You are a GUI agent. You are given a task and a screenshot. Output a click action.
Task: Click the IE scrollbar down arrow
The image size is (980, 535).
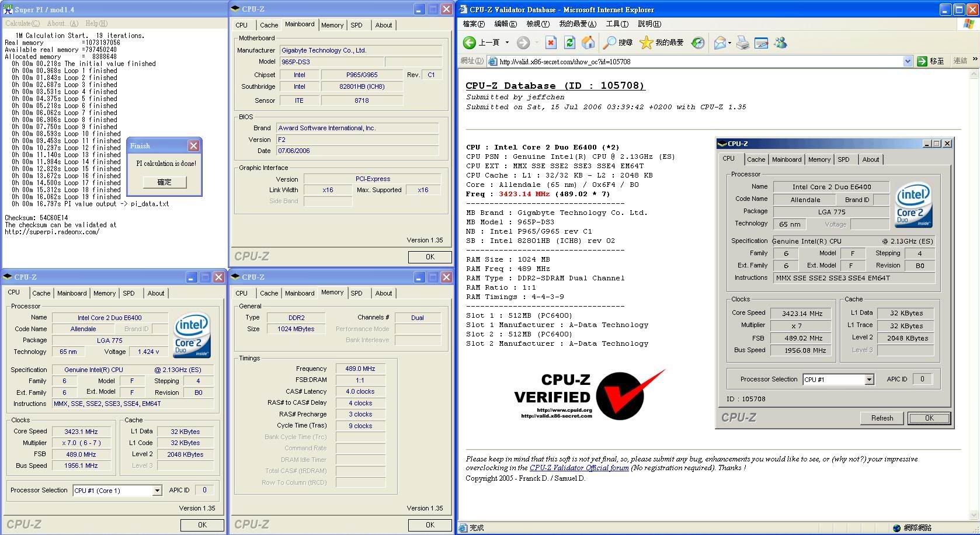click(974, 516)
